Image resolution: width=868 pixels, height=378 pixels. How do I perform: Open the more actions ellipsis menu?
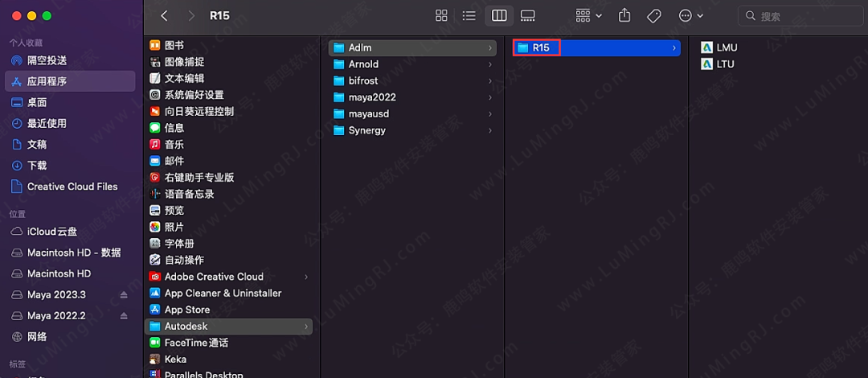coord(690,16)
